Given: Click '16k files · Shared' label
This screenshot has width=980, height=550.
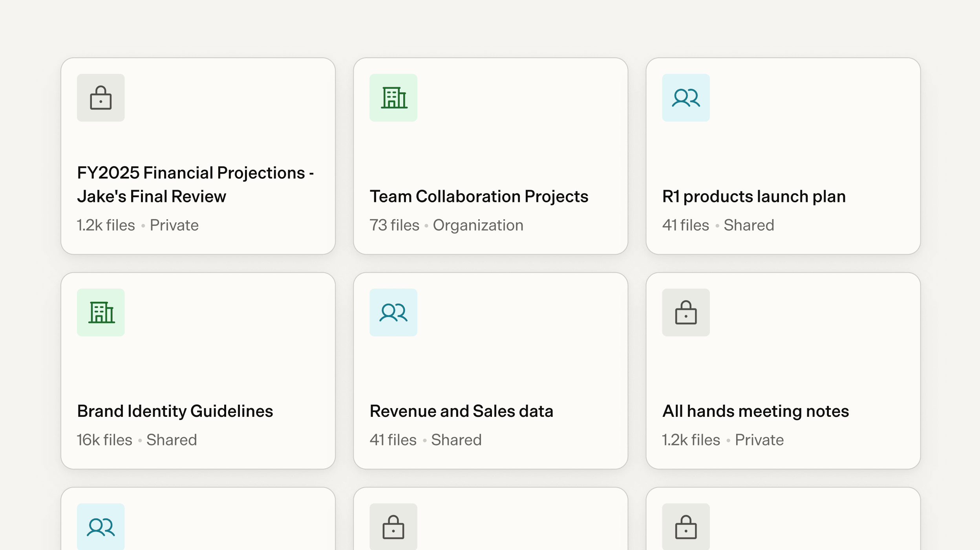Looking at the screenshot, I should point(137,440).
